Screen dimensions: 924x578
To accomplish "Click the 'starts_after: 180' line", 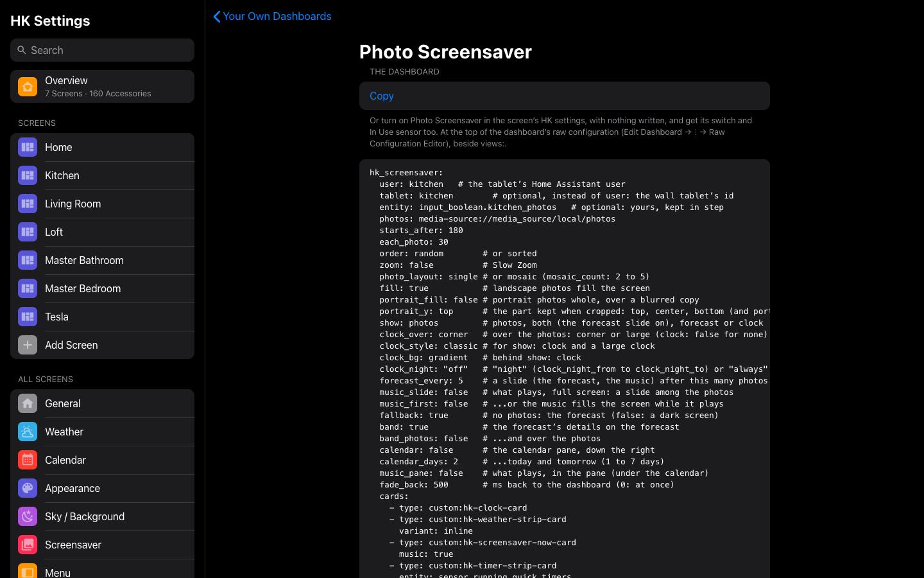I will (421, 231).
